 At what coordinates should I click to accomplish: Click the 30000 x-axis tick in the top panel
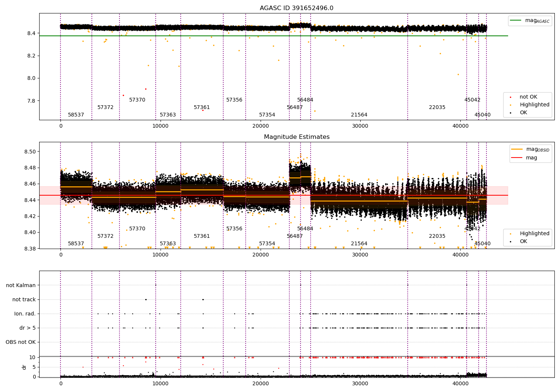[360, 127]
